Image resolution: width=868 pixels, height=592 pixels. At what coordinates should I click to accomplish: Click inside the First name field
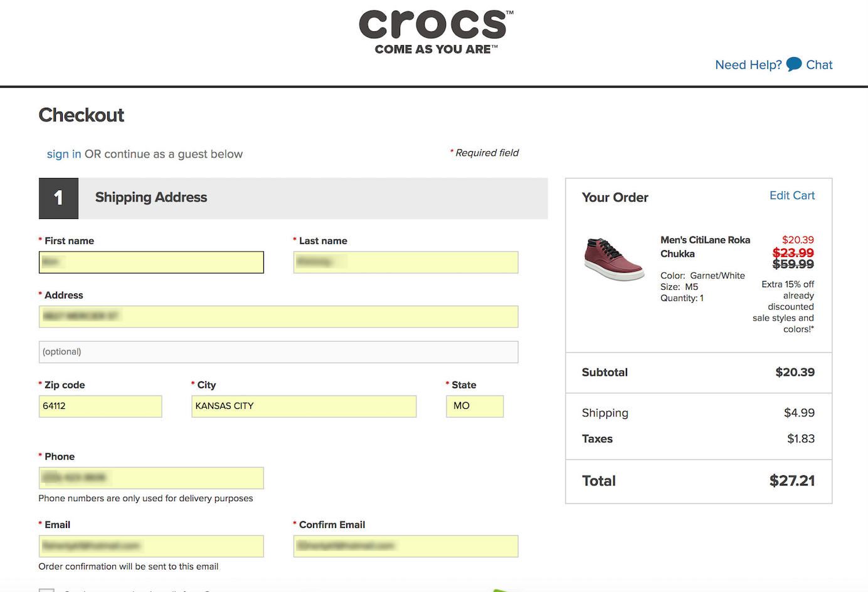[x=151, y=262]
